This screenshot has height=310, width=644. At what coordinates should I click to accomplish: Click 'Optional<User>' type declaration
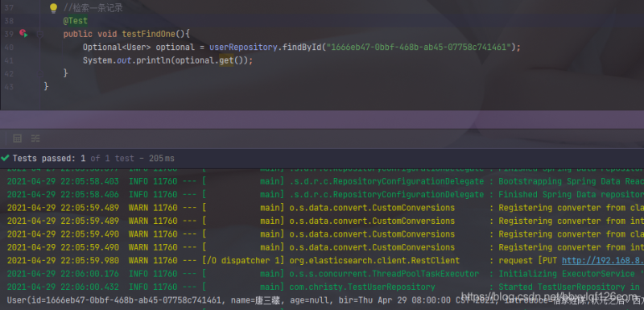coord(117,48)
